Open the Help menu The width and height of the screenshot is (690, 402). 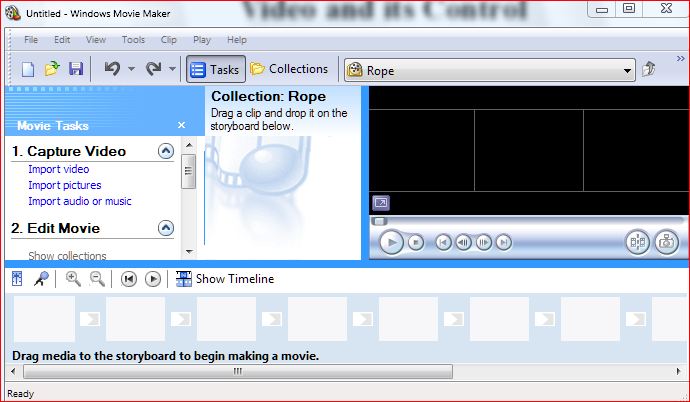[x=237, y=40]
